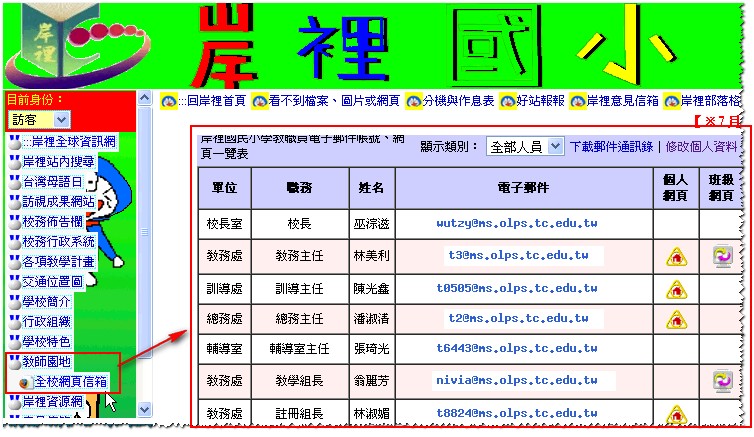Click the 姓名 column header
This screenshot has width=754, height=437.
(372, 187)
